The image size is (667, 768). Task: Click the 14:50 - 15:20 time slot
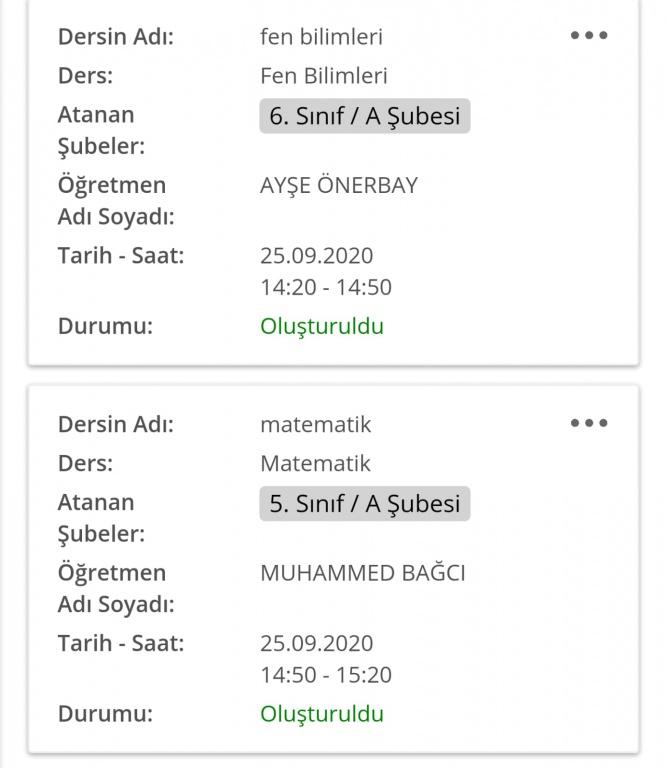point(325,675)
